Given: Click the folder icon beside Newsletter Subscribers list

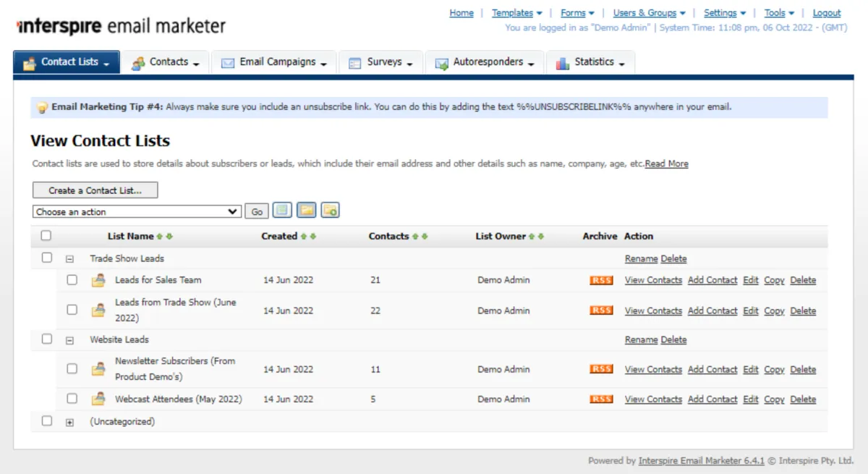Looking at the screenshot, I should pos(98,369).
